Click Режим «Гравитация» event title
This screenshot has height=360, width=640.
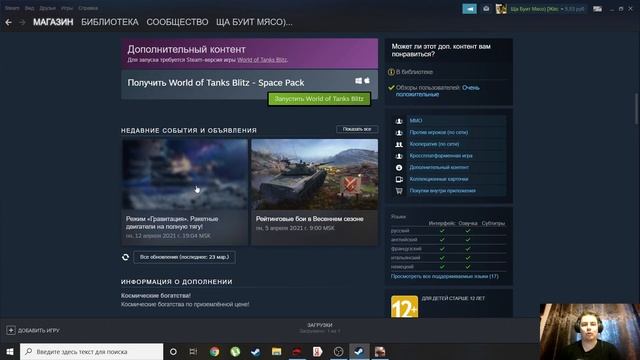[172, 223]
